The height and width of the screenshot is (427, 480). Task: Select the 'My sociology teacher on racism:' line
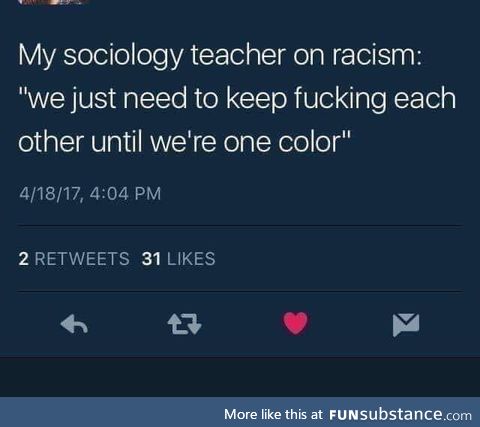(220, 56)
